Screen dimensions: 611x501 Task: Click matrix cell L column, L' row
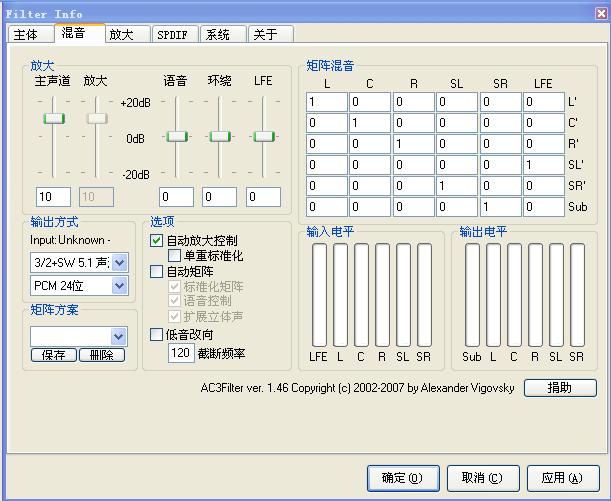[327, 102]
